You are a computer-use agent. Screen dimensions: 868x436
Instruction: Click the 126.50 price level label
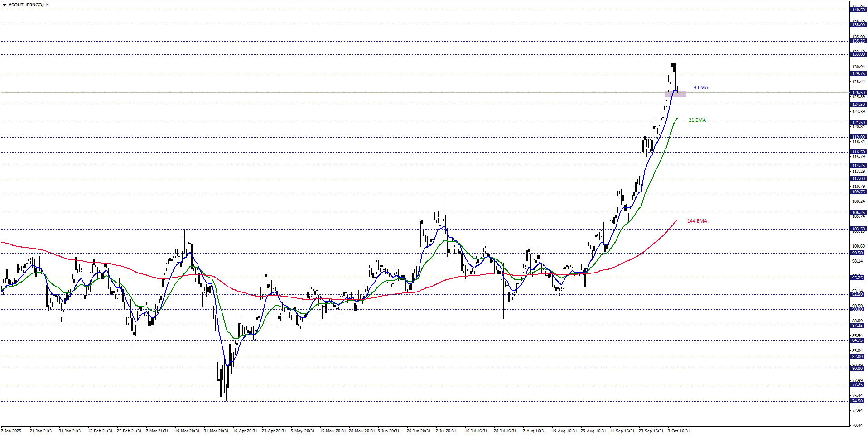point(858,93)
